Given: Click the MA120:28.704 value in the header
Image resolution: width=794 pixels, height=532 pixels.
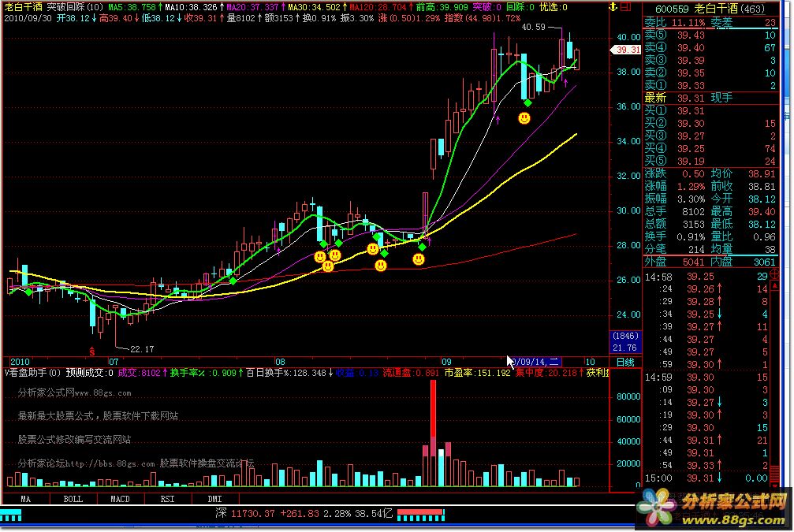Looking at the screenshot, I should (378, 7).
